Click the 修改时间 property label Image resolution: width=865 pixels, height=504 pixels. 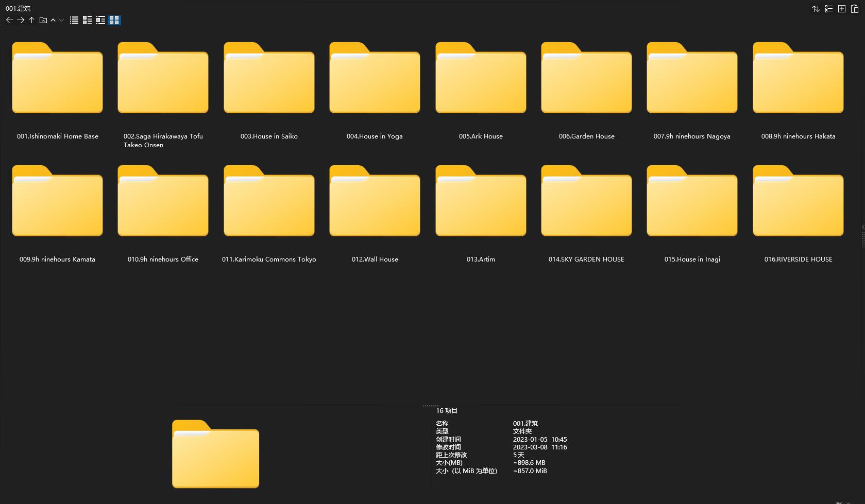(448, 447)
